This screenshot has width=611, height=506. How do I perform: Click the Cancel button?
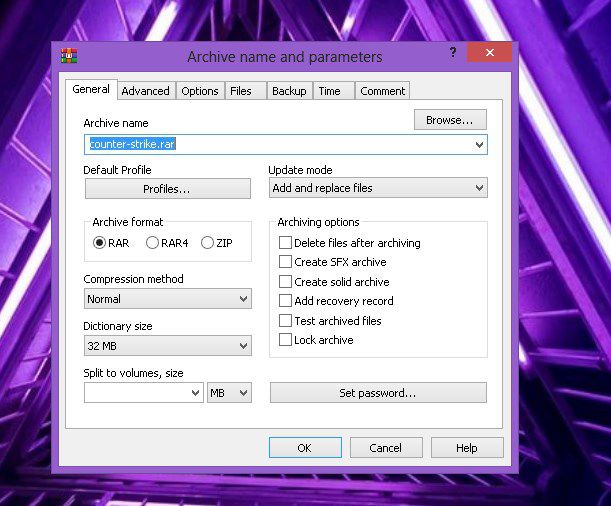(386, 448)
